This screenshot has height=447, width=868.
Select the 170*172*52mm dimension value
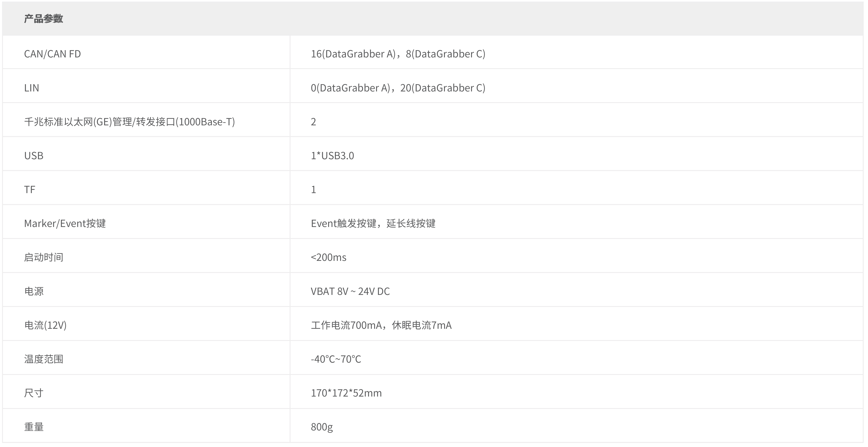(346, 393)
